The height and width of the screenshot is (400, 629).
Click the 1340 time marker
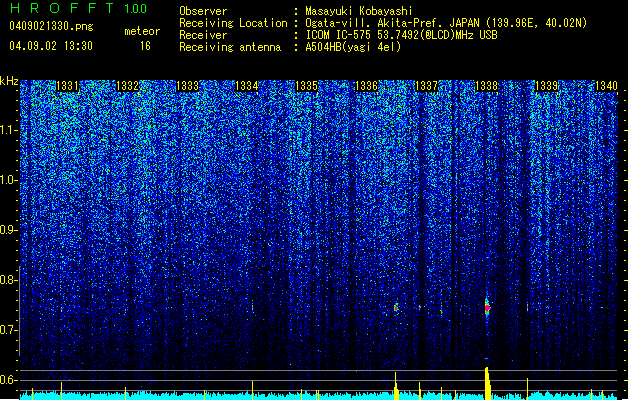pyautogui.click(x=606, y=86)
